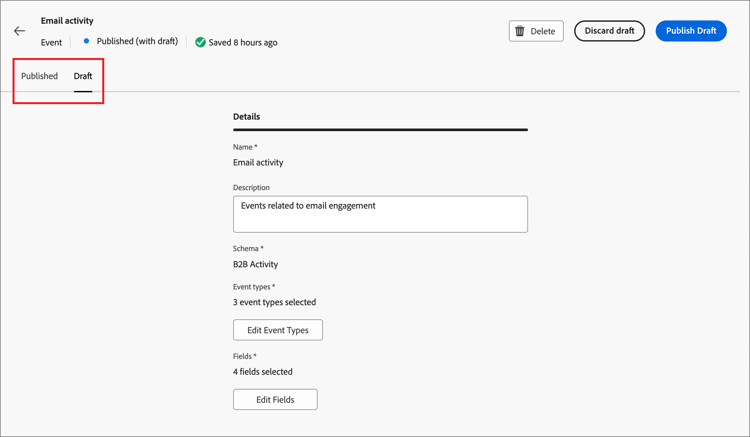Focus the Description text field

(x=380, y=214)
